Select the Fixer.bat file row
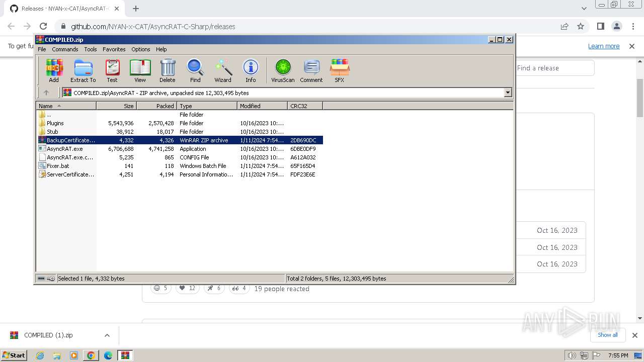Screen dimensions: 644x362 180,166
